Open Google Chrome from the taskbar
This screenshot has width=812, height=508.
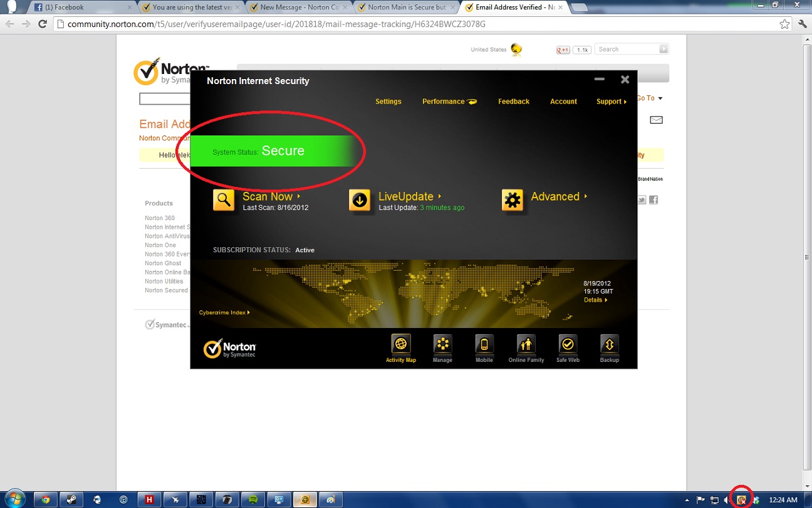click(45, 500)
